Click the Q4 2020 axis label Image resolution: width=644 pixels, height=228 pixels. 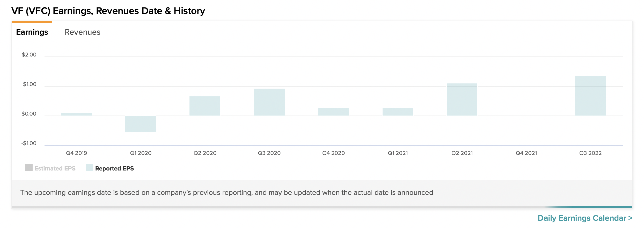[x=333, y=153]
